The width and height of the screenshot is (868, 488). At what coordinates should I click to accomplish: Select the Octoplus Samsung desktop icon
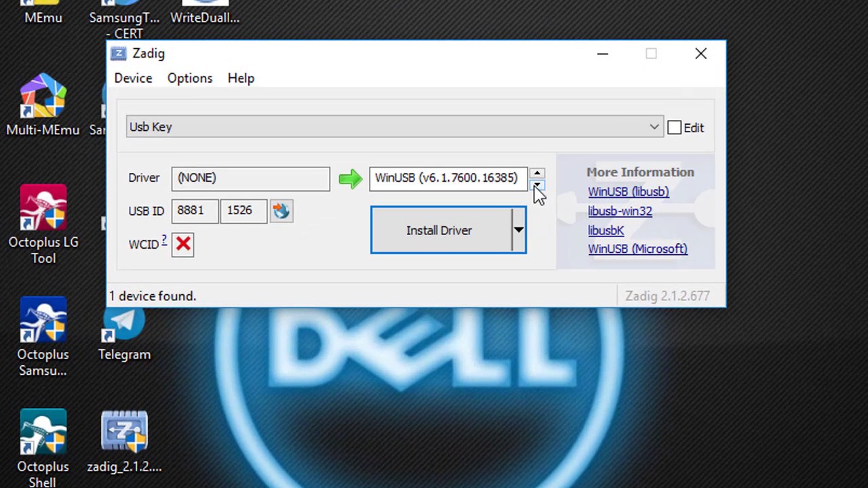pos(43,337)
